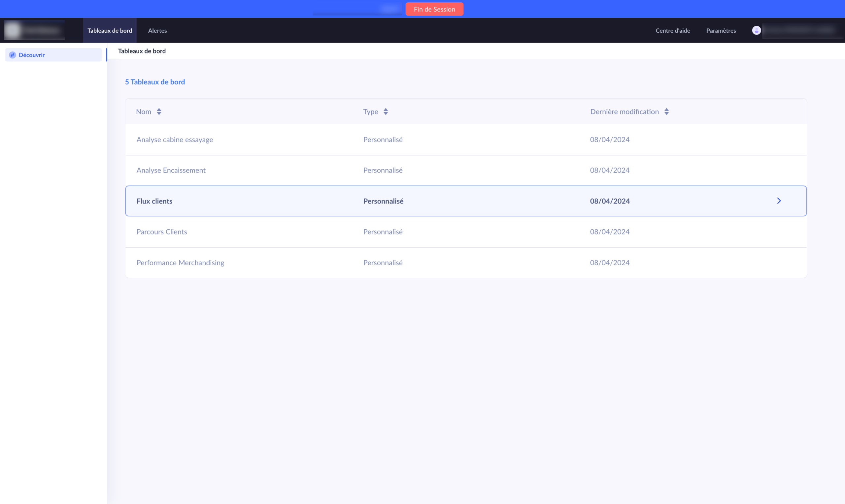Sort by Type using the arrows icon

(x=386, y=112)
